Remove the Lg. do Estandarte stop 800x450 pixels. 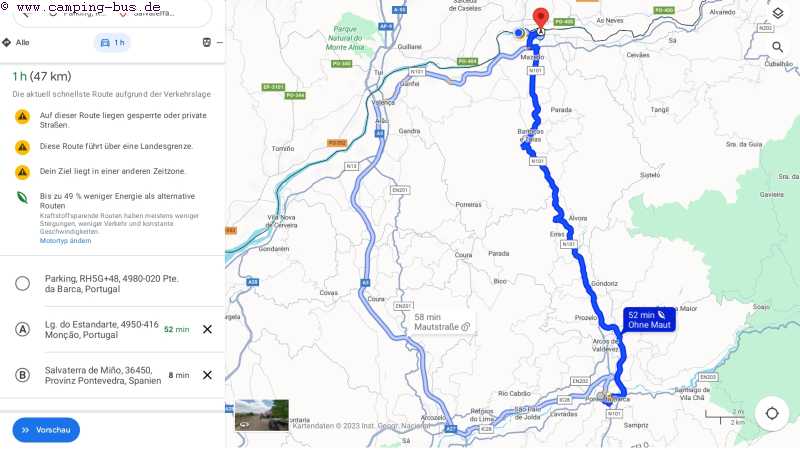(207, 330)
